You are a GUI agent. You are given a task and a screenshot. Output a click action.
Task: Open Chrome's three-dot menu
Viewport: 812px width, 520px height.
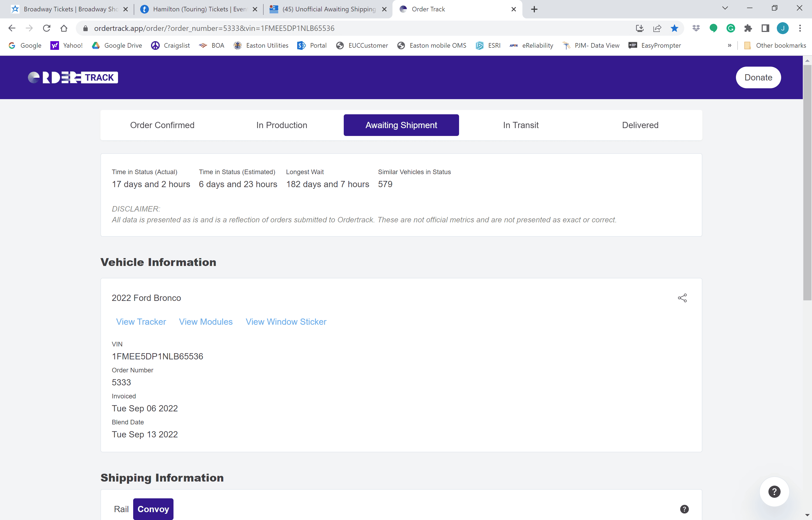(x=800, y=28)
